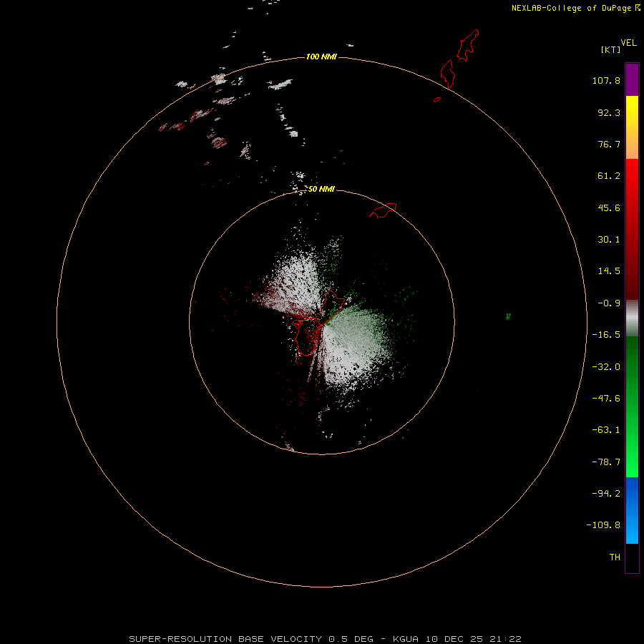Screen dimensions: 644x644
Task: Click the gray-red echo lobe northwest of Guam
Action: tap(293, 283)
